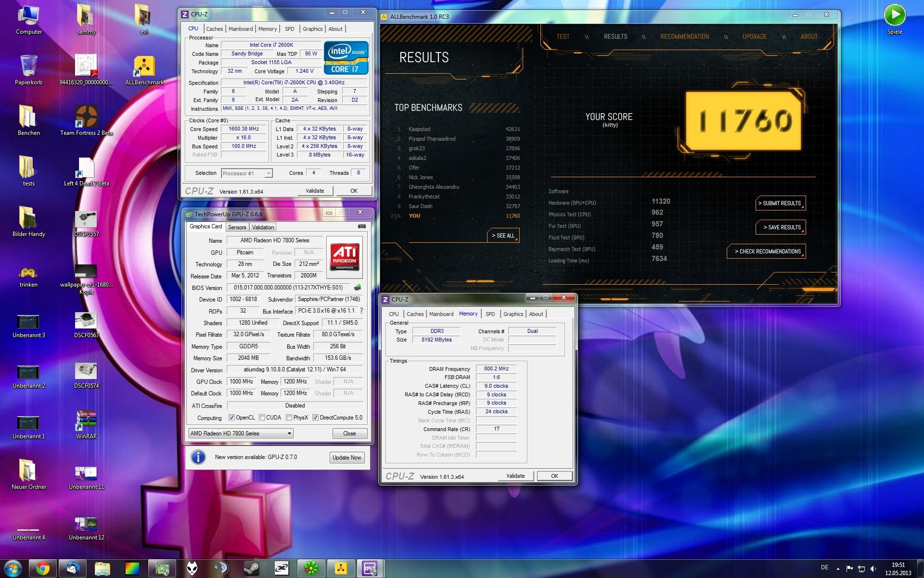Click the Core Speed 1600.38 MHz value
This screenshot has width=924, height=578.
pyautogui.click(x=244, y=129)
